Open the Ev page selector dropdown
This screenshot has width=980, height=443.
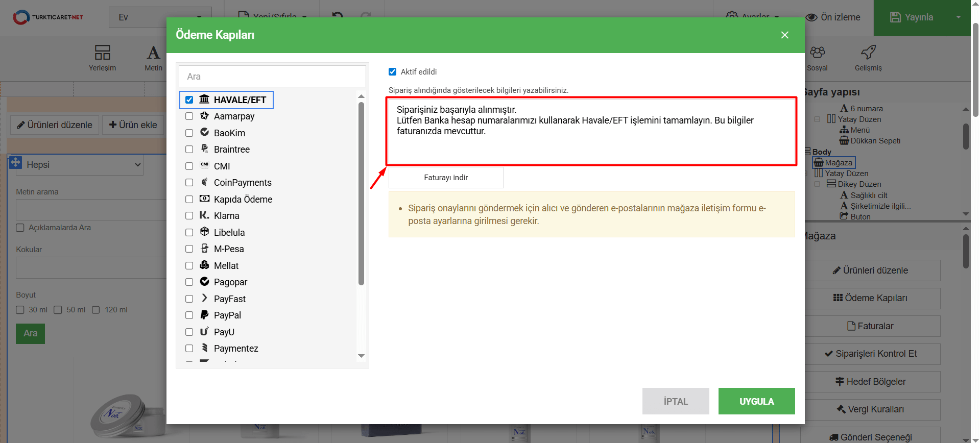click(x=160, y=17)
